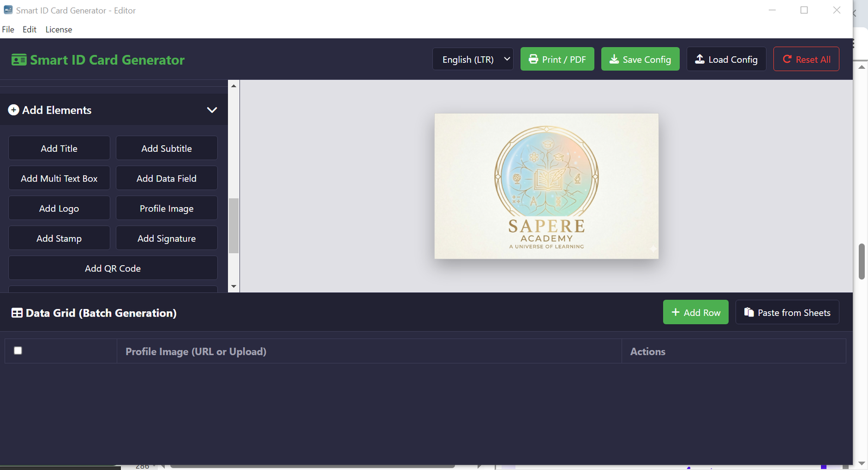Click the Smart ID Card Generator logo icon
868x470 pixels.
[19, 60]
